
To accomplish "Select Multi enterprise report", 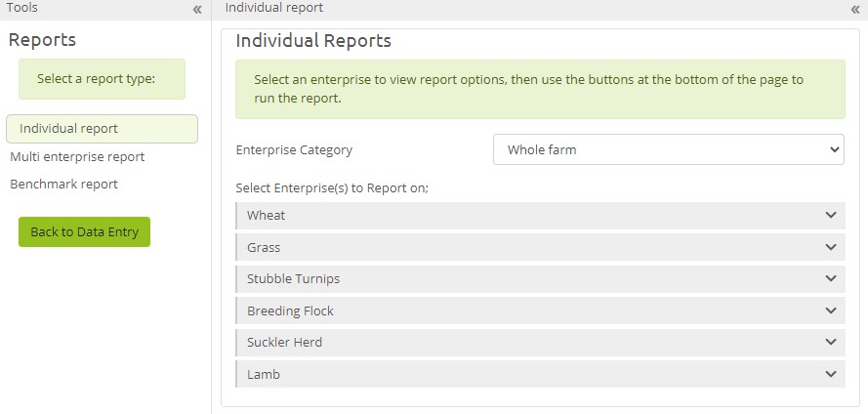I will tap(77, 156).
